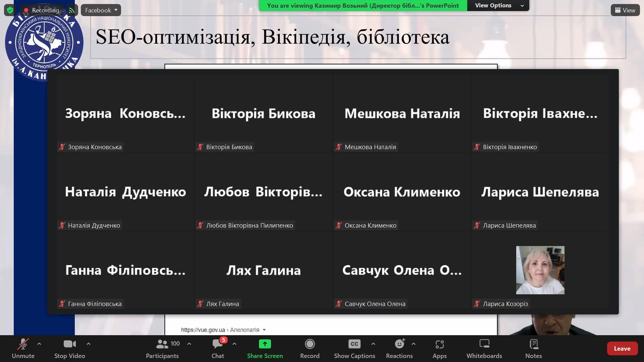Click muted mic icon for Ганна Філіповська

pos(62,304)
